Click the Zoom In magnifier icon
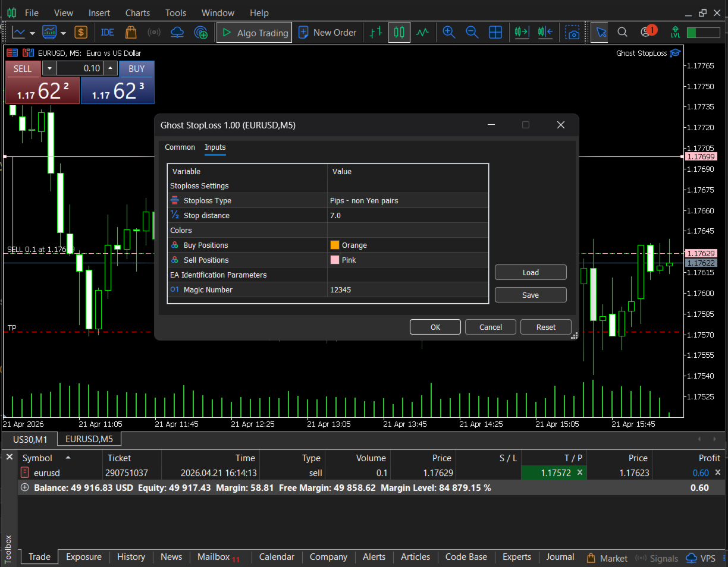Image resolution: width=728 pixels, height=567 pixels. (x=449, y=32)
